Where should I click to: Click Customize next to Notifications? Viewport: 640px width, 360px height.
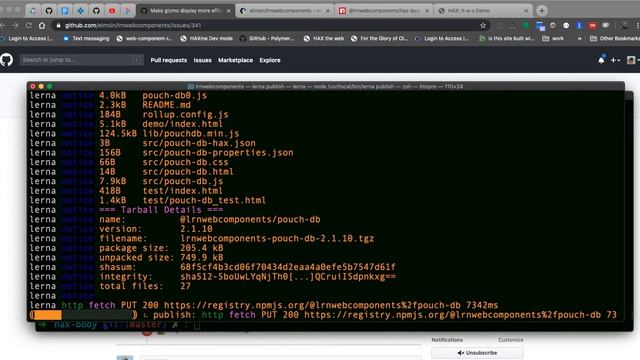pos(511,340)
